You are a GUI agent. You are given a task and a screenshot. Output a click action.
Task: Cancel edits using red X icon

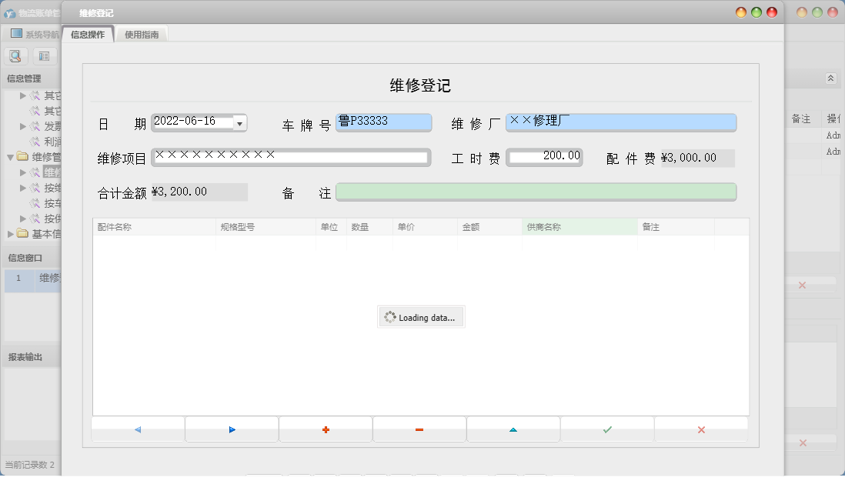(701, 429)
